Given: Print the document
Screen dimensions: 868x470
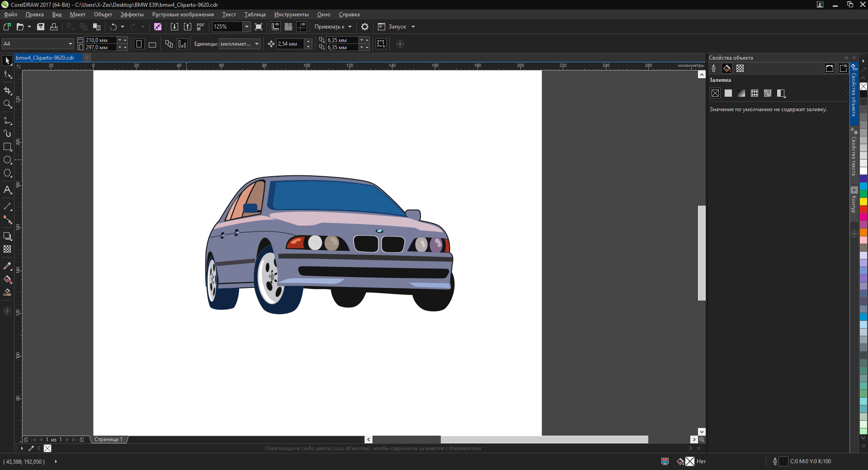Looking at the screenshot, I should [54, 27].
